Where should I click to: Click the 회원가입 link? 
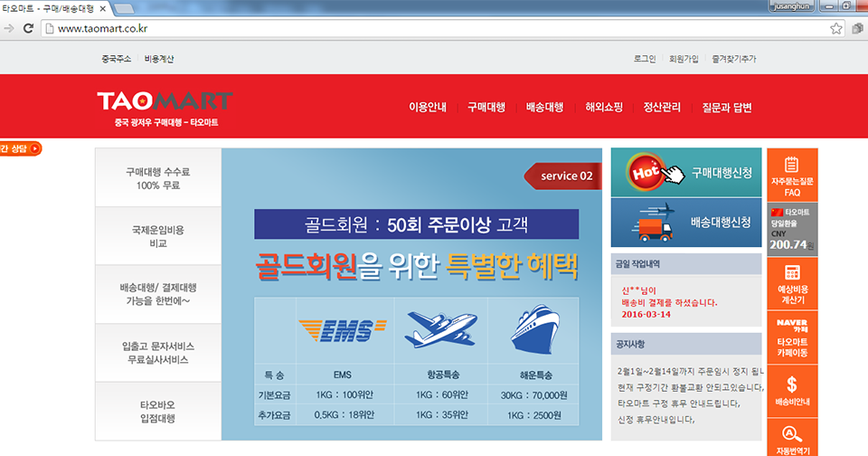pyautogui.click(x=684, y=59)
